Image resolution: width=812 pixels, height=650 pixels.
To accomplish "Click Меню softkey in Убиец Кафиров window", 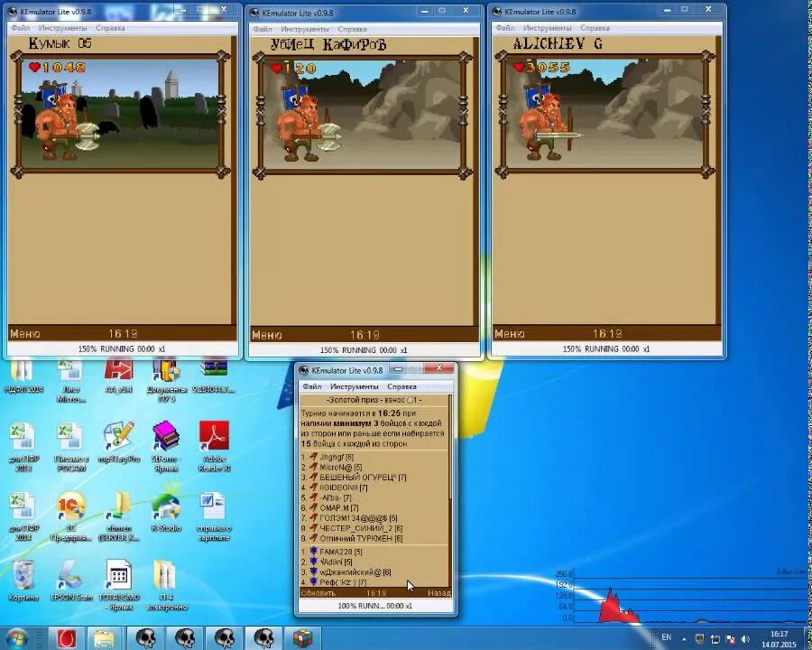I will [267, 335].
